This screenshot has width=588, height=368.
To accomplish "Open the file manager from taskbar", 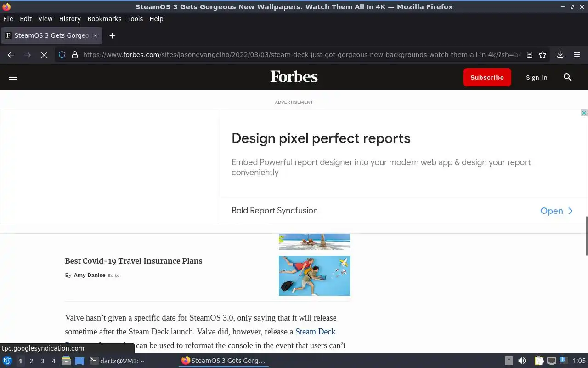I will point(66,361).
